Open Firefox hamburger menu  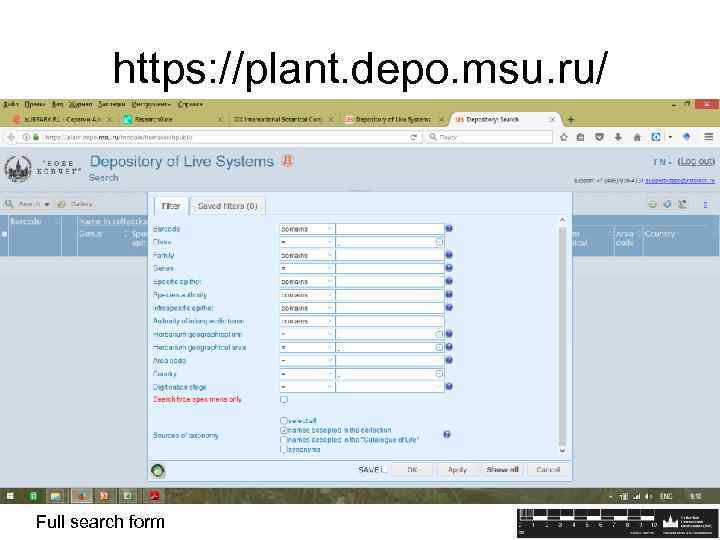pyautogui.click(x=709, y=137)
